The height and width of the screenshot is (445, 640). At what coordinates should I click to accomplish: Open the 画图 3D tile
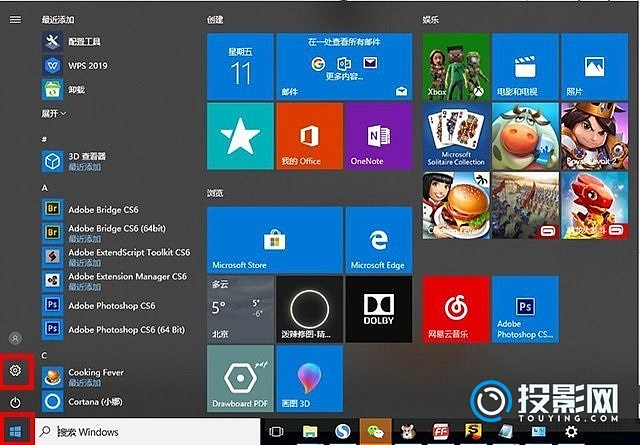click(309, 378)
